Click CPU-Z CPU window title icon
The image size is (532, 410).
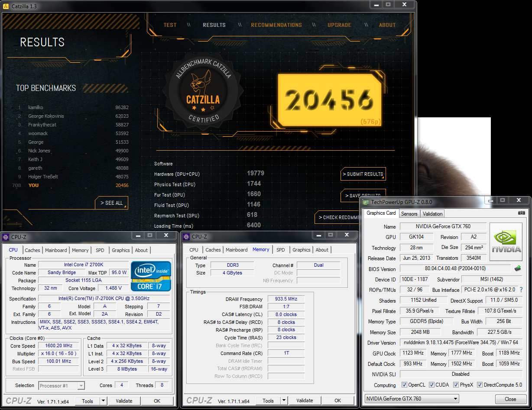(x=6, y=237)
